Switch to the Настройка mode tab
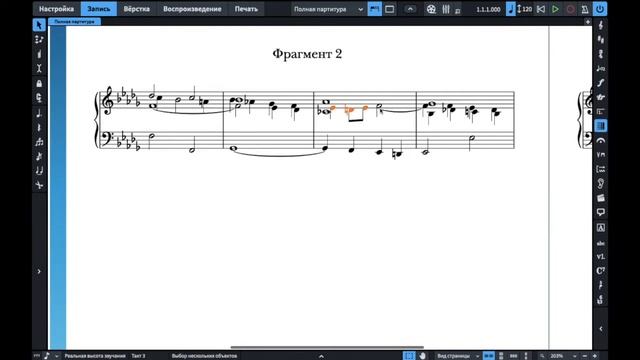The height and width of the screenshot is (360, 640). (x=56, y=9)
